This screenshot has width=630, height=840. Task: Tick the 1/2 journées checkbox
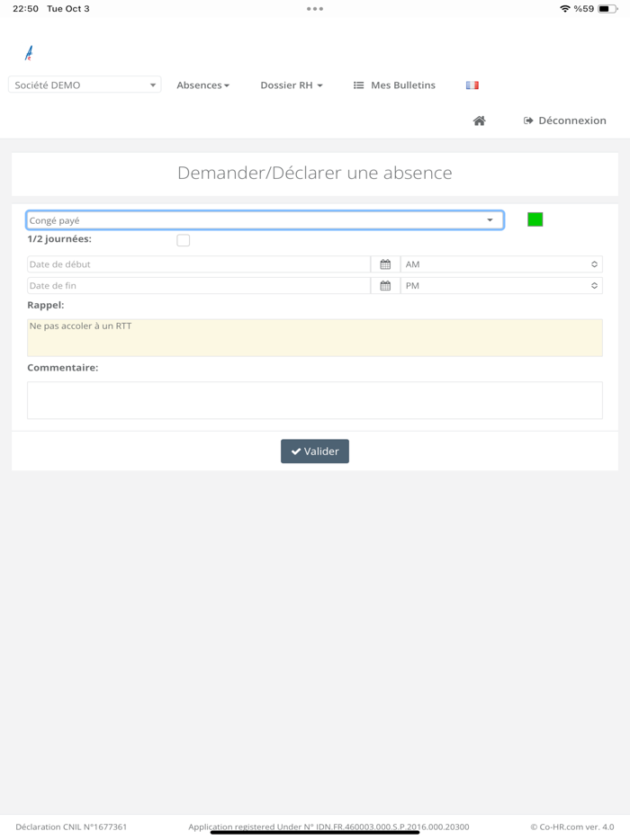point(184,240)
